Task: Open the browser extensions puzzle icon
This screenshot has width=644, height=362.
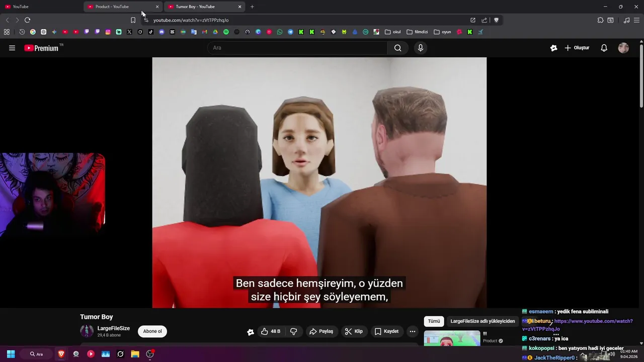Action: 600,20
